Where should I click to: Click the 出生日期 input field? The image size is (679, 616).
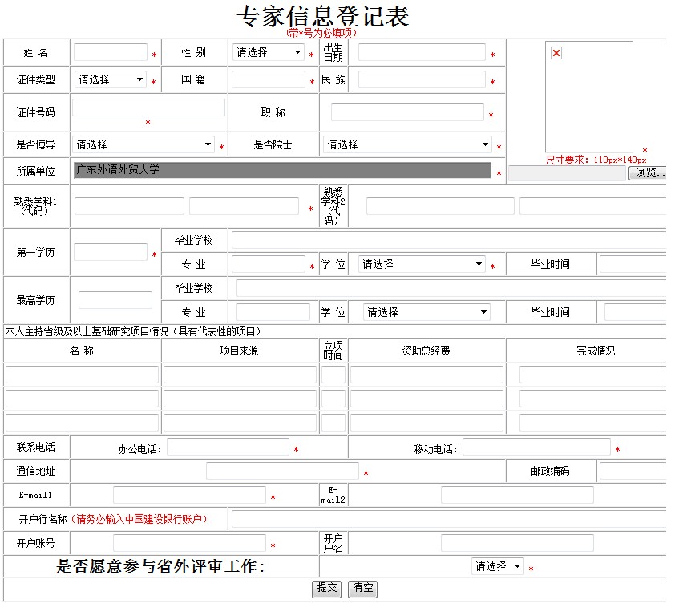pos(422,53)
